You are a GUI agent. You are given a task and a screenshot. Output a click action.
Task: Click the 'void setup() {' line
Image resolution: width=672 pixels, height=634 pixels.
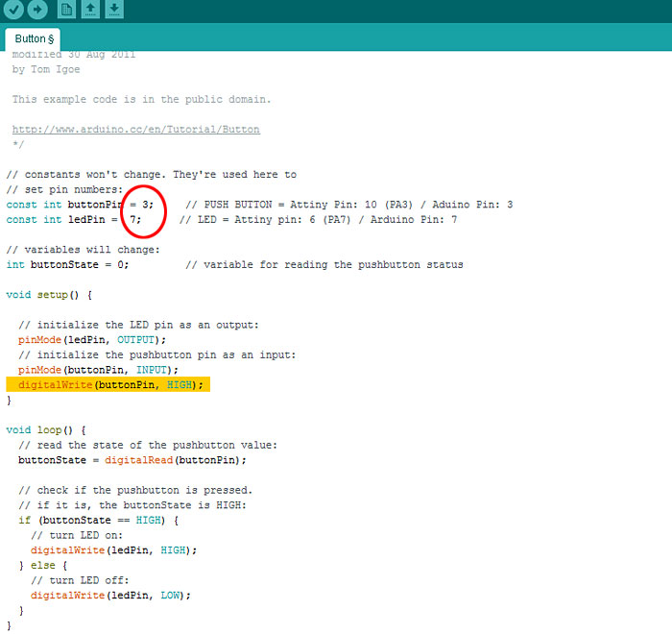(x=49, y=295)
